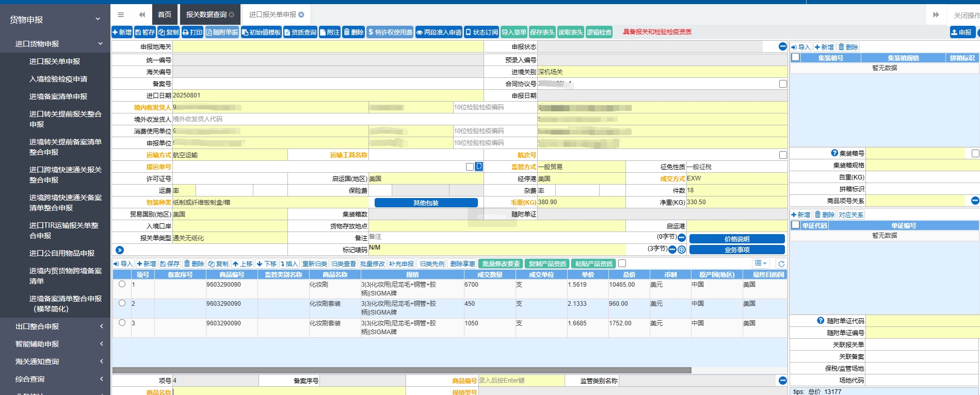Toggle the checkbox at the end of the 合同协议号 field
The width and height of the screenshot is (980, 395).
783,84
